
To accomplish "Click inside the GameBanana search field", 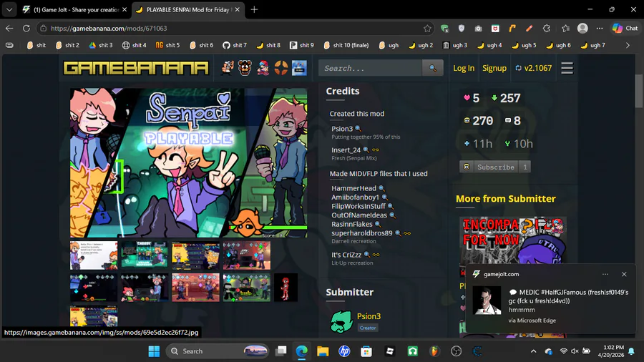I will point(370,68).
